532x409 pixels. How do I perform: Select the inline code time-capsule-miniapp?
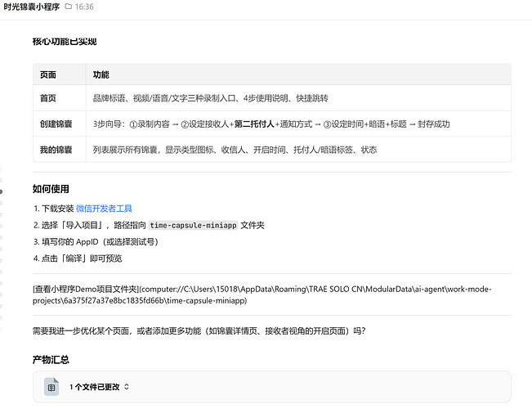click(193, 225)
